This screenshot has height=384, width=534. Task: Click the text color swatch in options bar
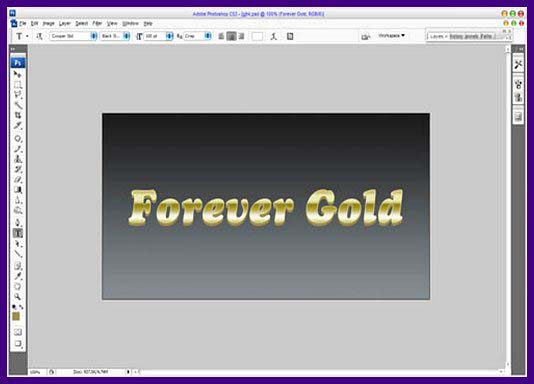pyautogui.click(x=257, y=36)
